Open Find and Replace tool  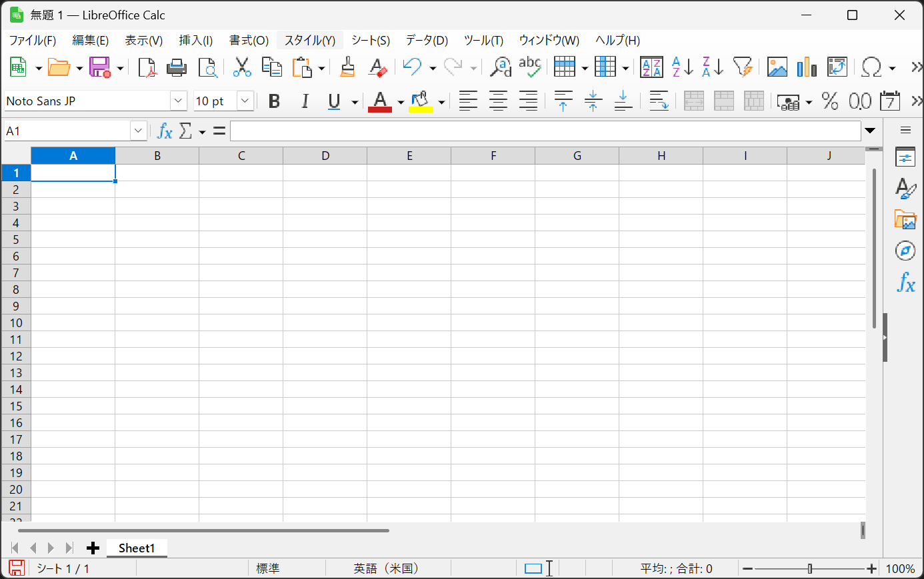[500, 67]
